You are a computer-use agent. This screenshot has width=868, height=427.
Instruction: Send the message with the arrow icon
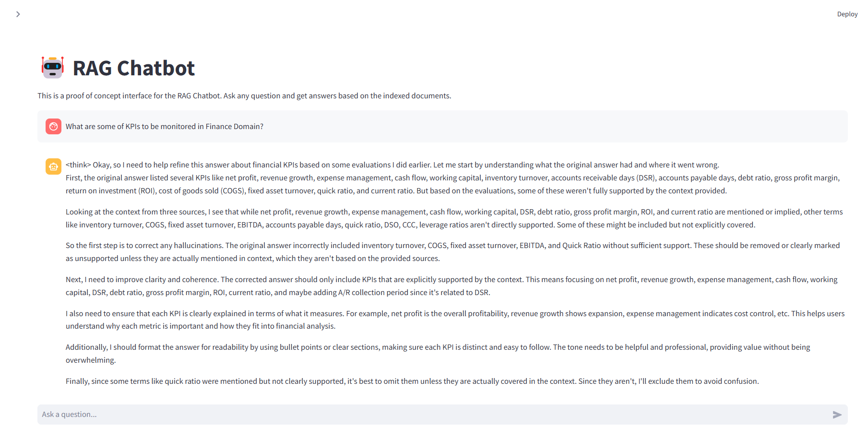(837, 415)
